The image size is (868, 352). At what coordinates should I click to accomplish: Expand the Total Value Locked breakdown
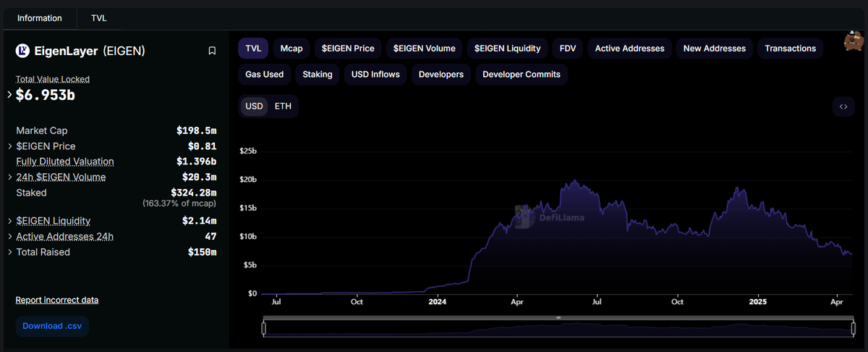[x=10, y=95]
